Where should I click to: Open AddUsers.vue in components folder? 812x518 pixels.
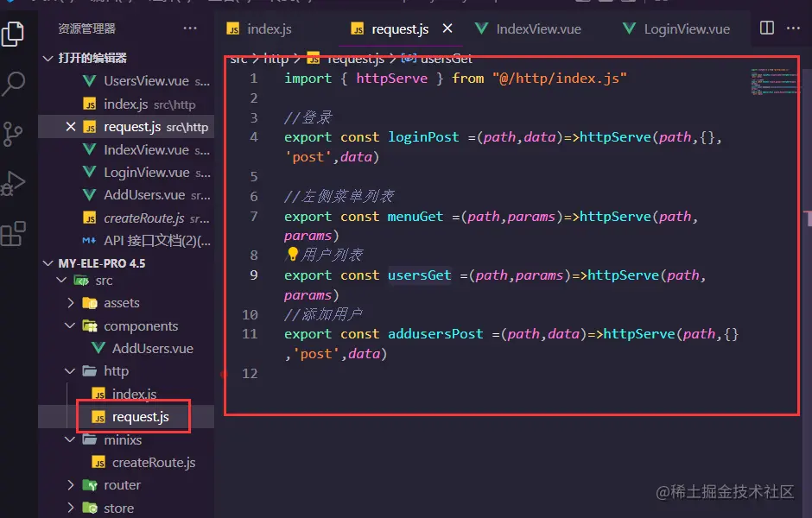[x=126, y=349]
